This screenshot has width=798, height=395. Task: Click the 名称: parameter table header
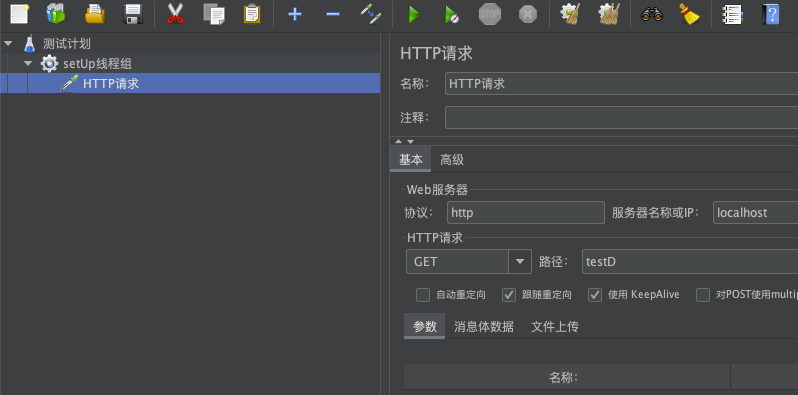567,377
